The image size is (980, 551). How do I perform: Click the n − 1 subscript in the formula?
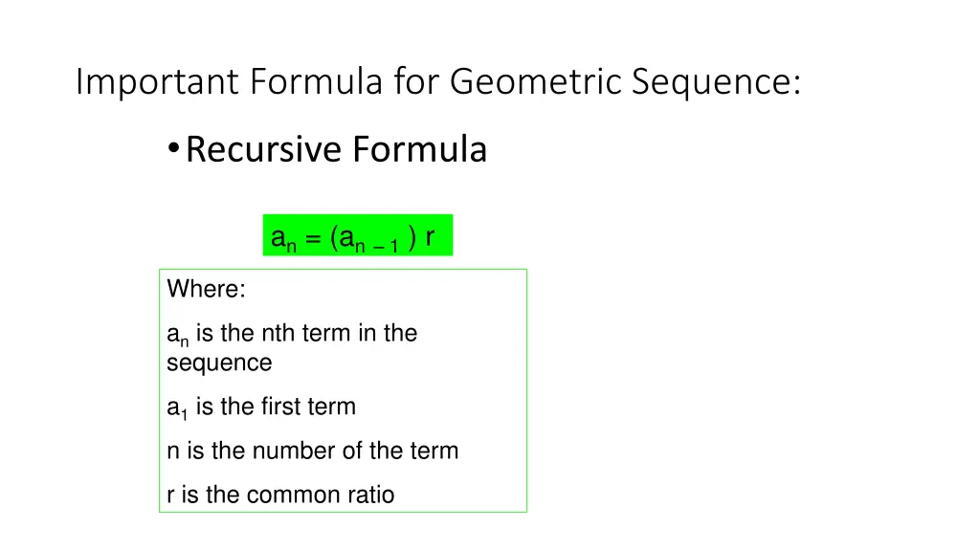coord(377,245)
